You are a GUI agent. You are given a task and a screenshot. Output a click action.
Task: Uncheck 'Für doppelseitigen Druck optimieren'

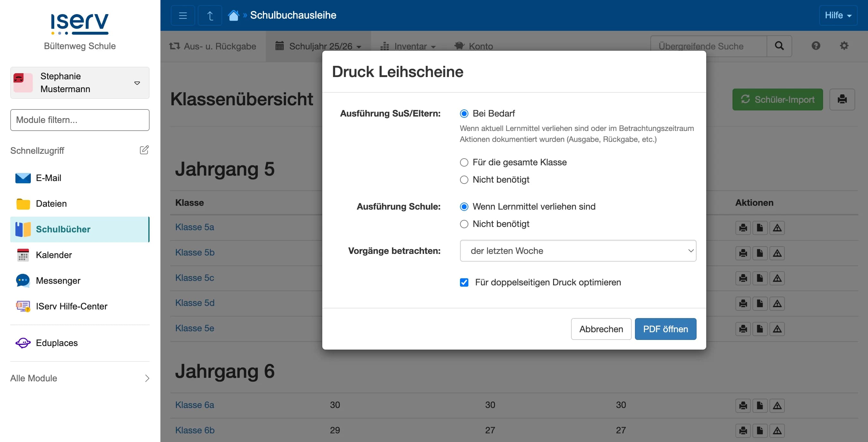point(464,282)
